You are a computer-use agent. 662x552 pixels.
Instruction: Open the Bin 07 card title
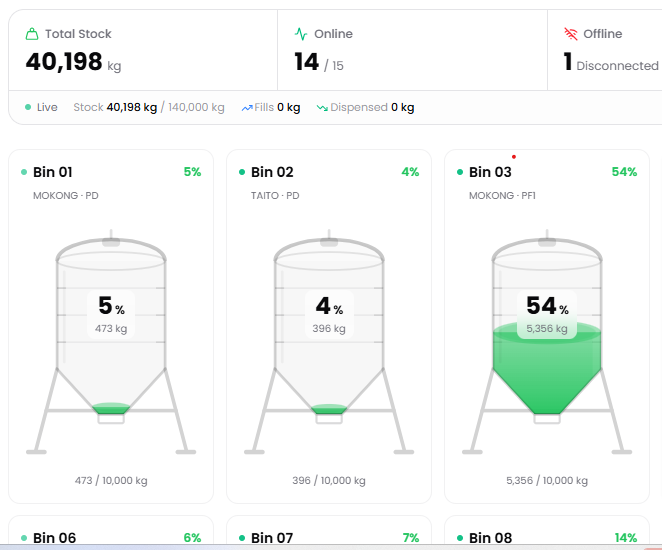272,538
